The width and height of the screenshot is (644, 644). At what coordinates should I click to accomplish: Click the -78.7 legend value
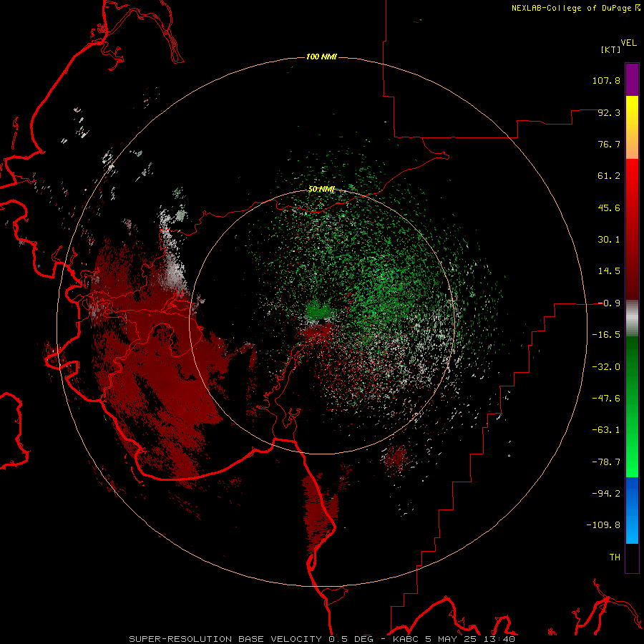(x=606, y=462)
